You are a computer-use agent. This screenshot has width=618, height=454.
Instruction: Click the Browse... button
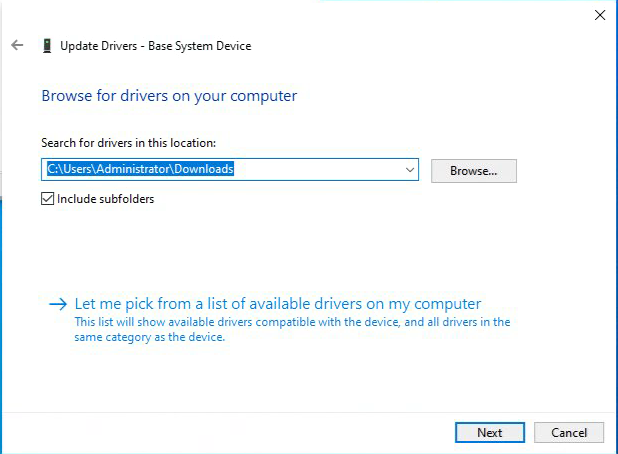click(x=473, y=170)
